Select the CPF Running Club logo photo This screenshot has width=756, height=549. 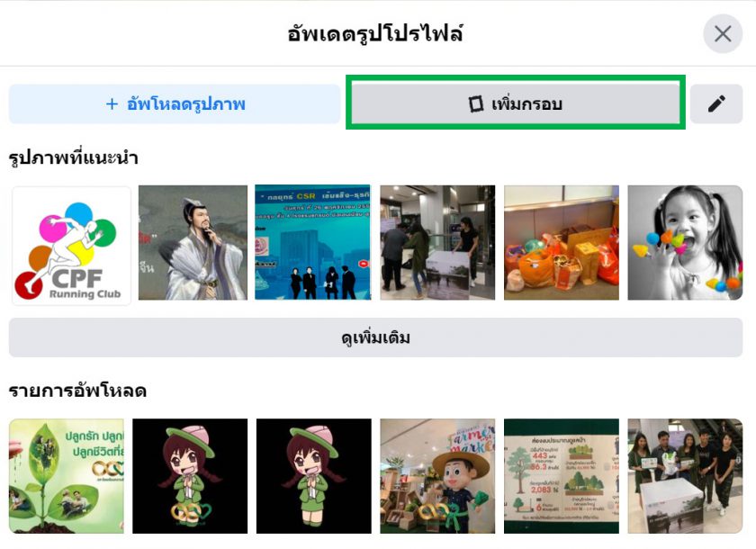point(71,246)
